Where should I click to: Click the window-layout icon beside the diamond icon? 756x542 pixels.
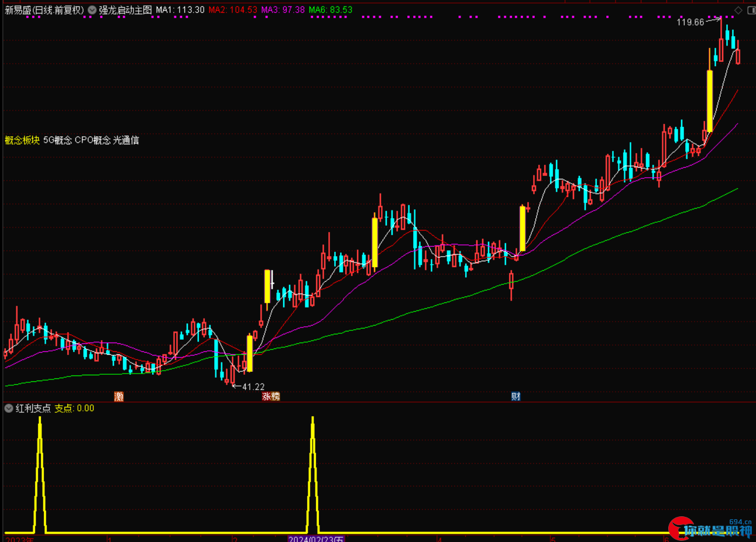pyautogui.click(x=751, y=10)
